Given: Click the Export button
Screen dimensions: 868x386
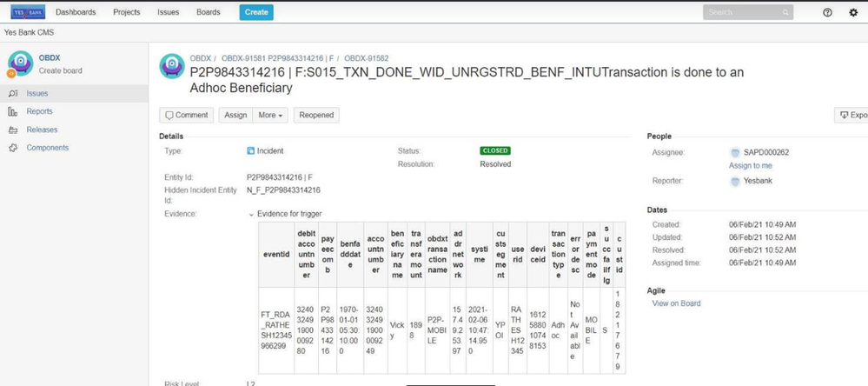Looking at the screenshot, I should coord(851,115).
